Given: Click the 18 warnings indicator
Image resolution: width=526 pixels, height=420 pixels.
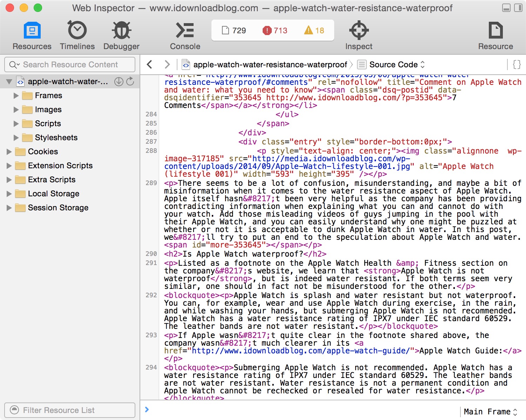Looking at the screenshot, I should click(x=314, y=31).
